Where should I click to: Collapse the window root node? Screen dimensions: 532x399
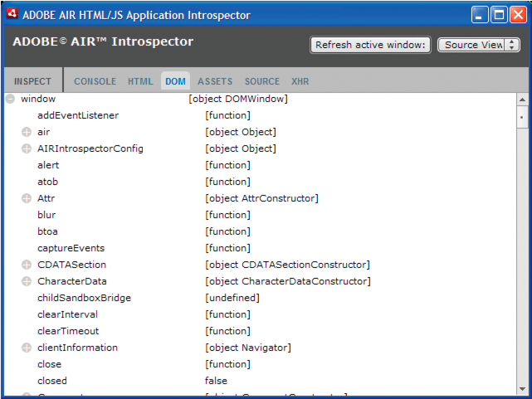pyautogui.click(x=10, y=99)
